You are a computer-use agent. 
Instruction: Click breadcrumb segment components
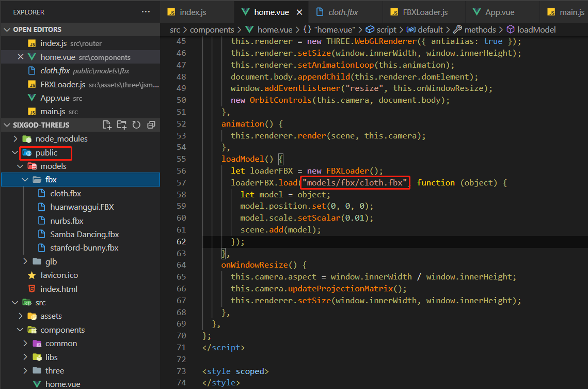click(212, 29)
